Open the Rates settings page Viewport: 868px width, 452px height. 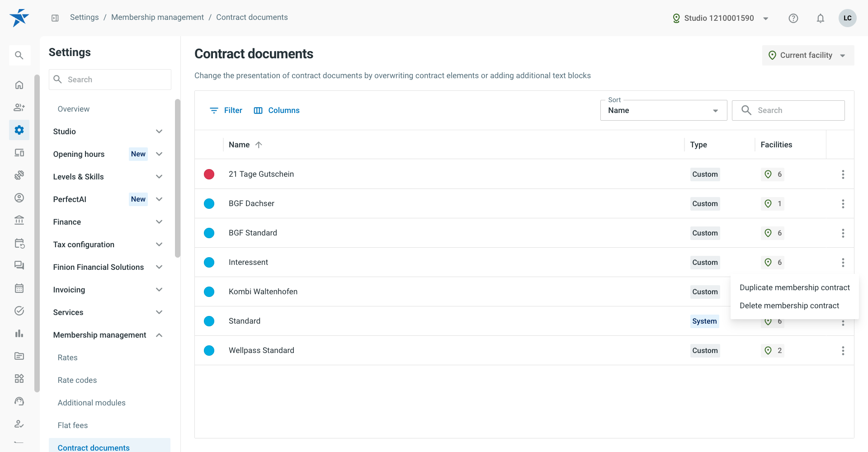click(68, 358)
